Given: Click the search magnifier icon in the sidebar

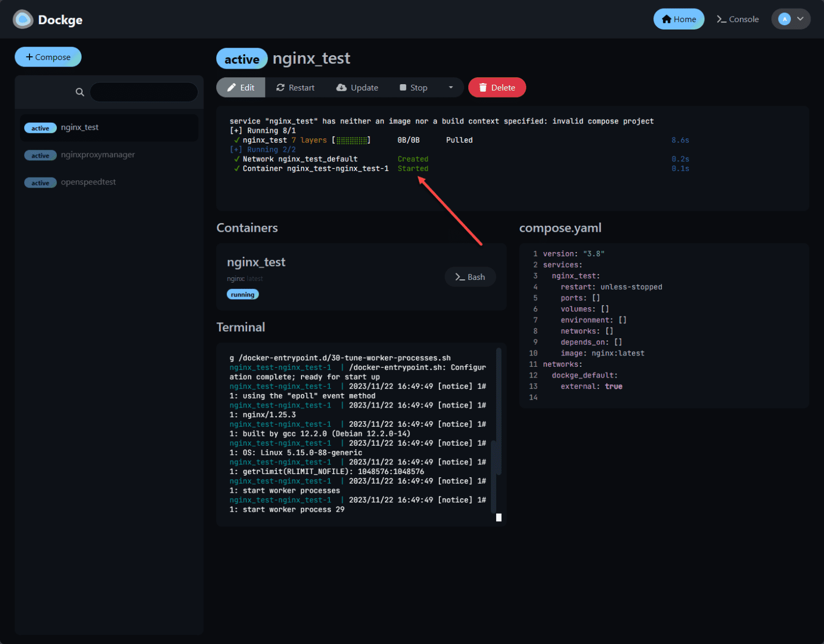Looking at the screenshot, I should pos(79,92).
